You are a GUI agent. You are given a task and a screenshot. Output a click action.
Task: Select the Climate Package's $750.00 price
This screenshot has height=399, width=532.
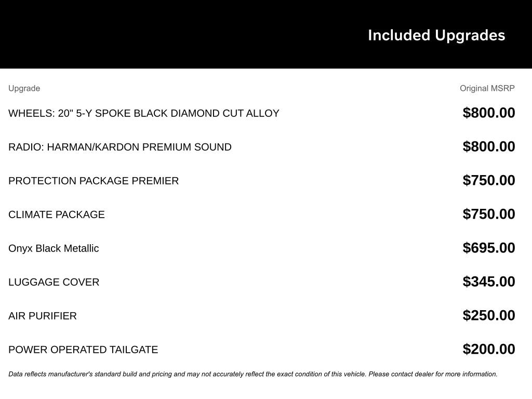(489, 214)
